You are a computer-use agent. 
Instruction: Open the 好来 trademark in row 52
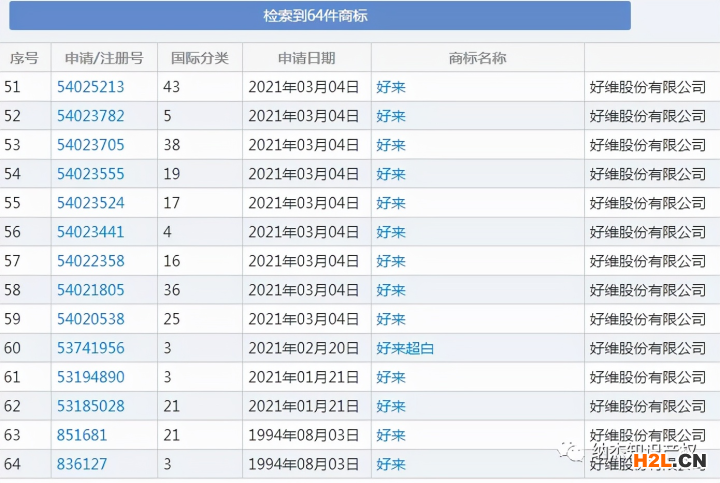point(391,116)
